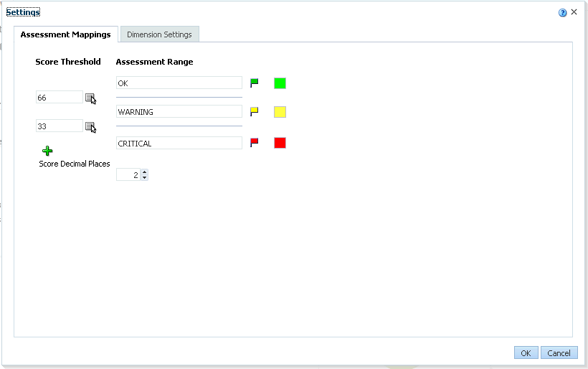Close the Settings dialog with X
588x369 pixels.
coord(574,12)
